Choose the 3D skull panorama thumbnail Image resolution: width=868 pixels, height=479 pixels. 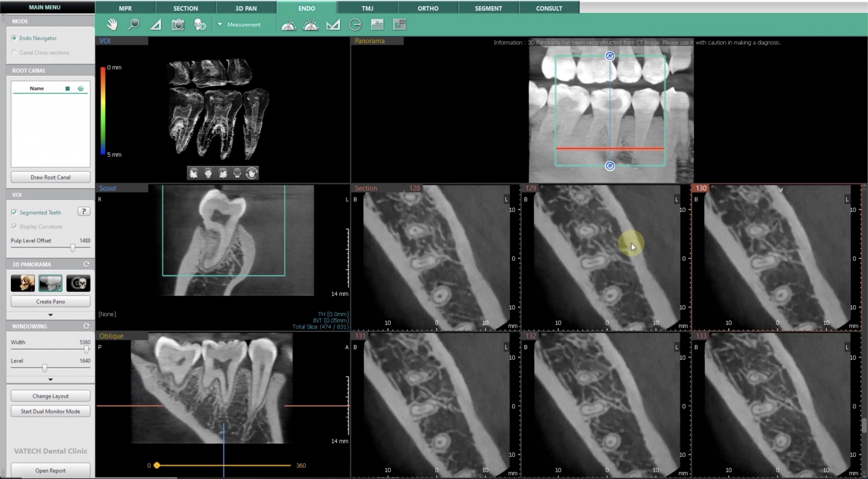point(23,283)
